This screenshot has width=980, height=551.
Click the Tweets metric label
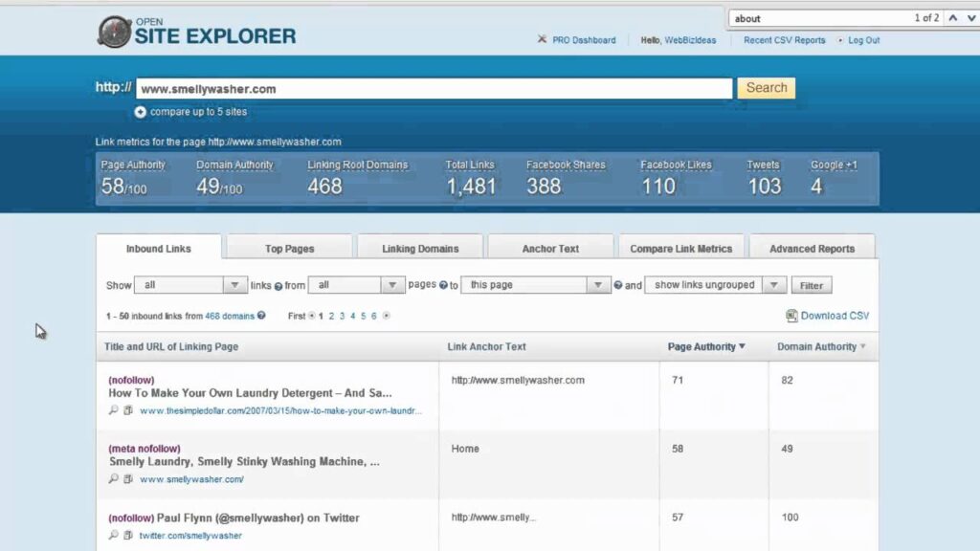click(763, 165)
